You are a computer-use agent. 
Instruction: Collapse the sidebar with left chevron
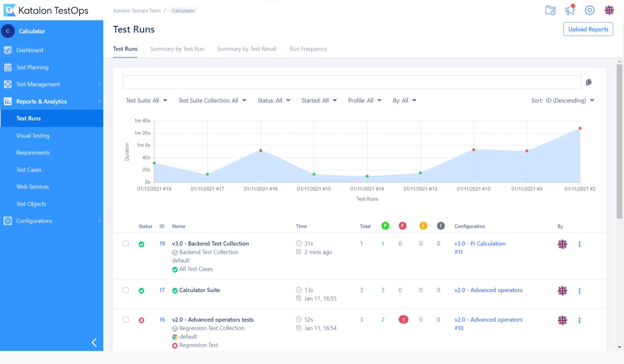[94, 342]
